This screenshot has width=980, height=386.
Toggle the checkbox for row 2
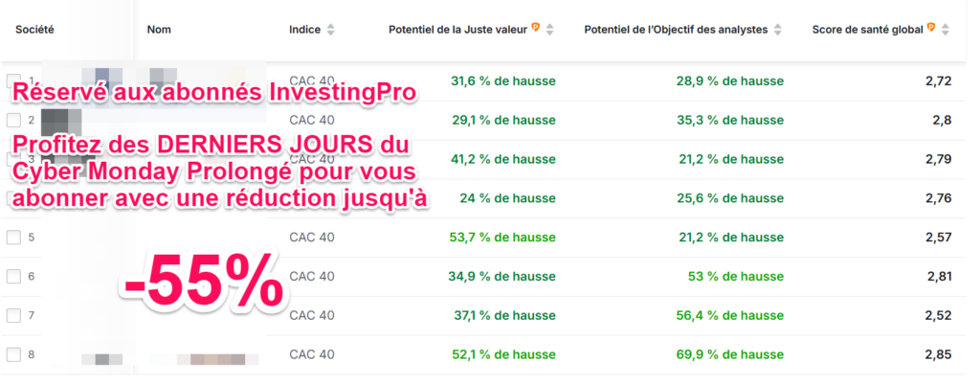pyautogui.click(x=14, y=120)
